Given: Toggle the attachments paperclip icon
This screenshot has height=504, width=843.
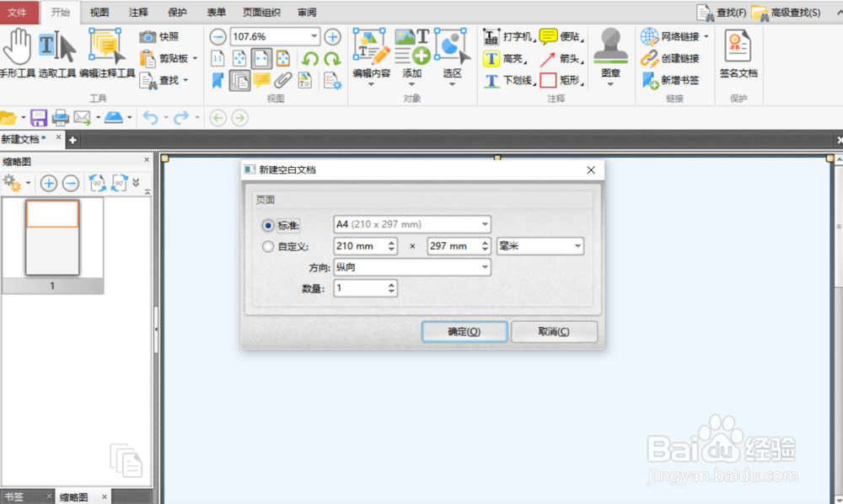Looking at the screenshot, I should 282,81.
